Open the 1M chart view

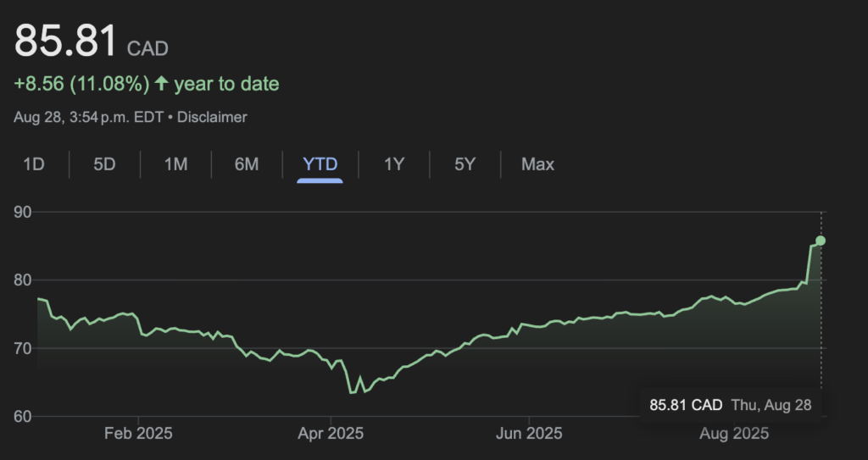click(175, 164)
